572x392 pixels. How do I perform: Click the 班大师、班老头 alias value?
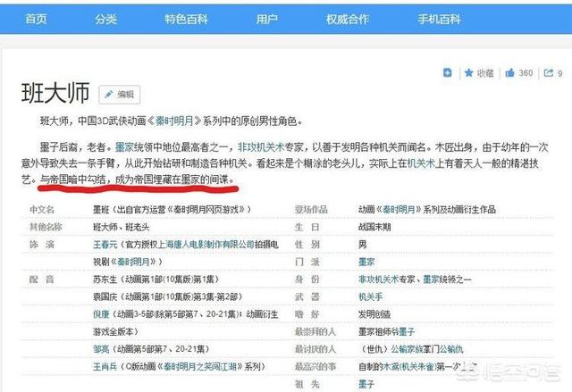(x=122, y=227)
